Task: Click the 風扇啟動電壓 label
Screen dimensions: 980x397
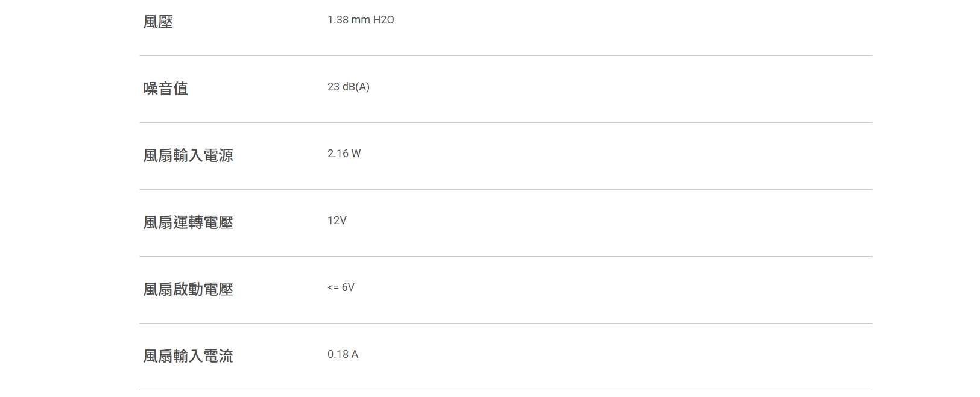Action: (x=188, y=289)
